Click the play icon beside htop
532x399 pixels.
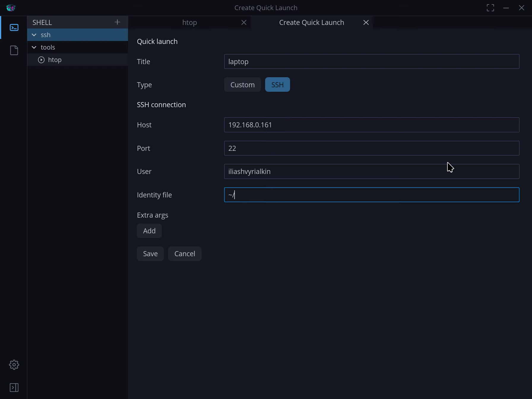pos(41,60)
